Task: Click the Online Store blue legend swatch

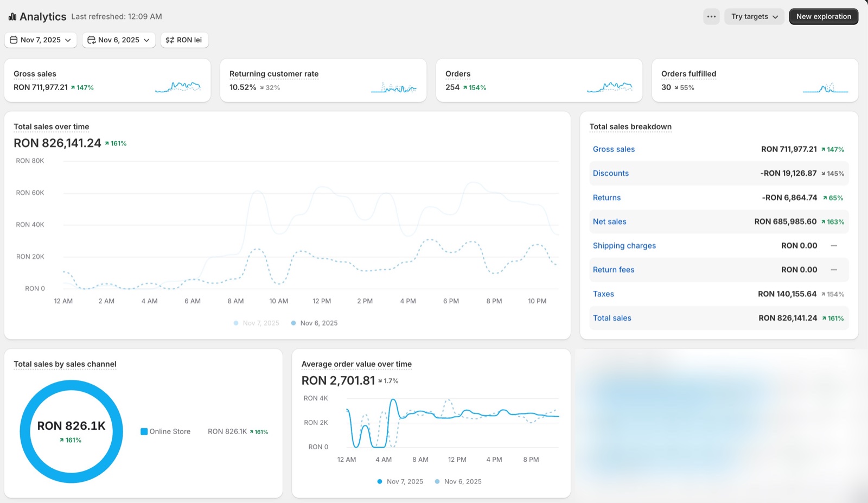Action: click(x=144, y=431)
